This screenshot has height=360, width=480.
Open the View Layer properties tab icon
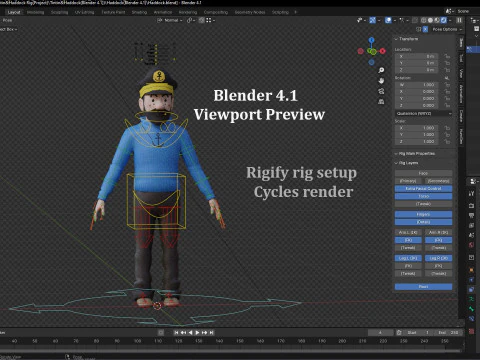click(471, 225)
